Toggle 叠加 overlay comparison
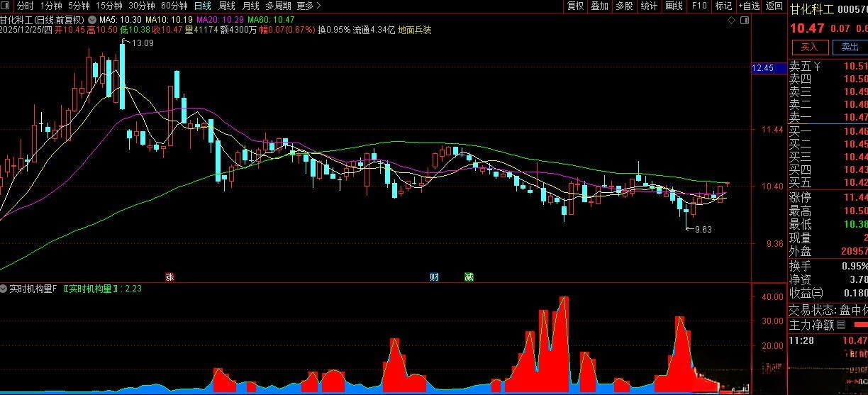Viewport: 868px width, 395px height. pos(599,6)
